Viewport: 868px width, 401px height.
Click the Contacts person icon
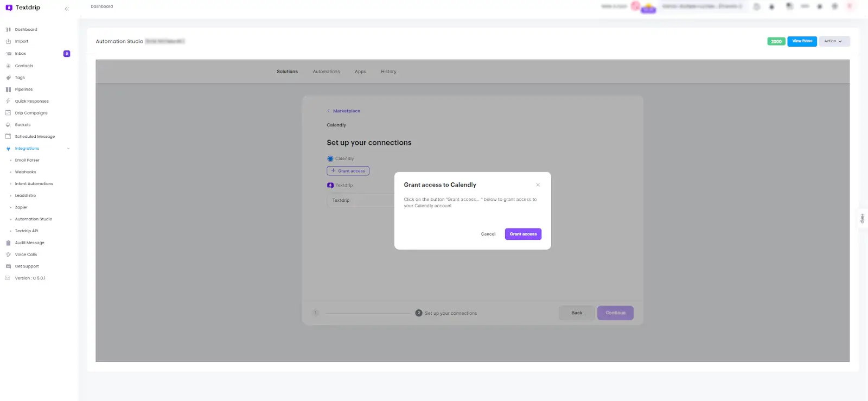pyautogui.click(x=8, y=66)
